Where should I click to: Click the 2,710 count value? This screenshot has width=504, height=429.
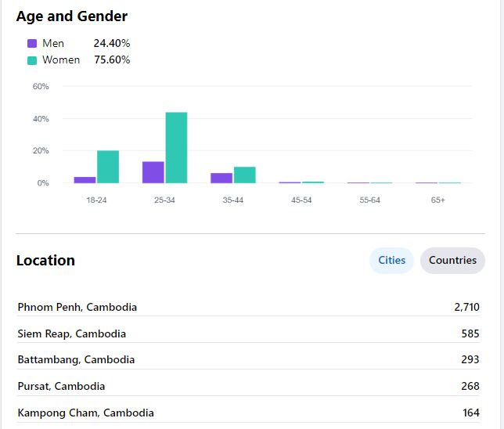click(x=466, y=307)
